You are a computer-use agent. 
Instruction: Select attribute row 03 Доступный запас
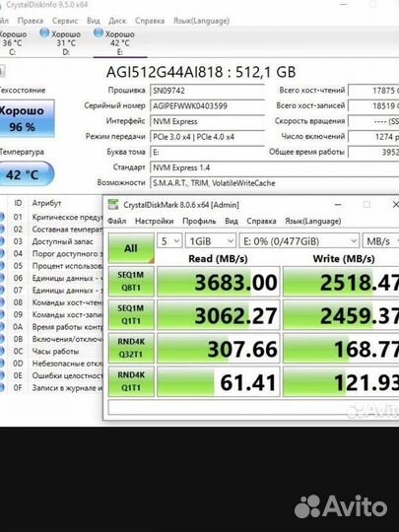pos(51,241)
